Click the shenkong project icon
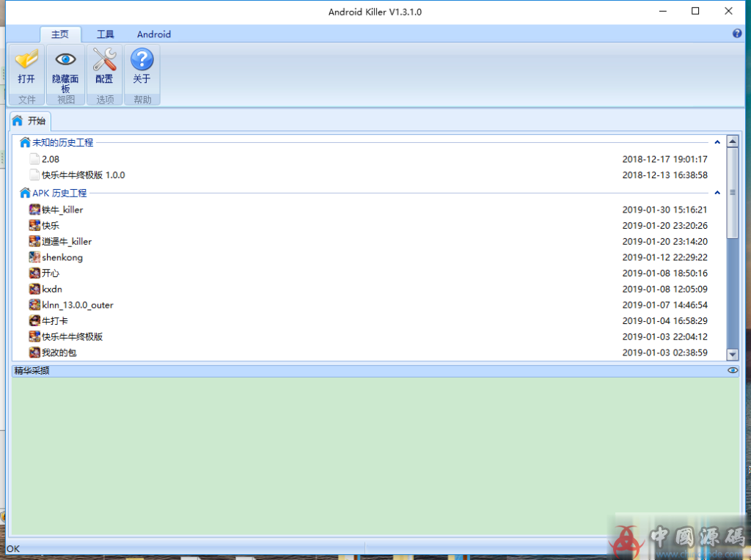Viewport: 751px width, 560px height. pyautogui.click(x=34, y=257)
